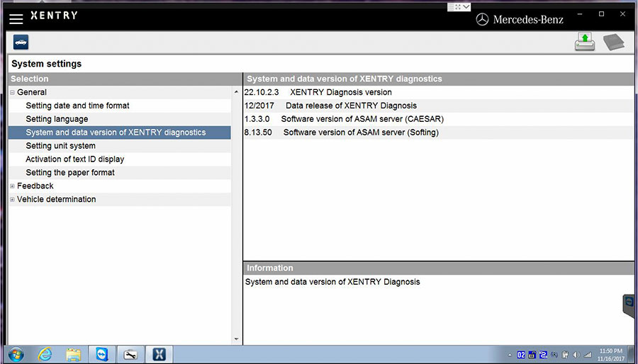Open Internet Explorer from taskbar

pyautogui.click(x=45, y=354)
